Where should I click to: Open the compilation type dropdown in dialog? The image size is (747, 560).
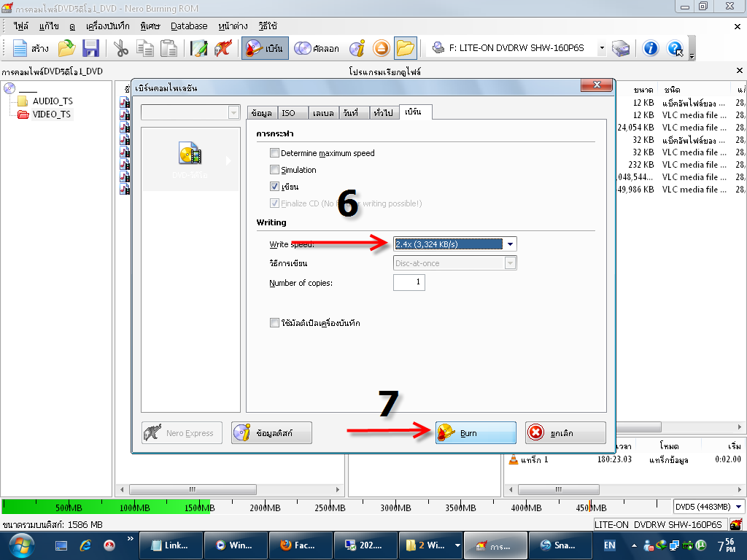pyautogui.click(x=233, y=112)
